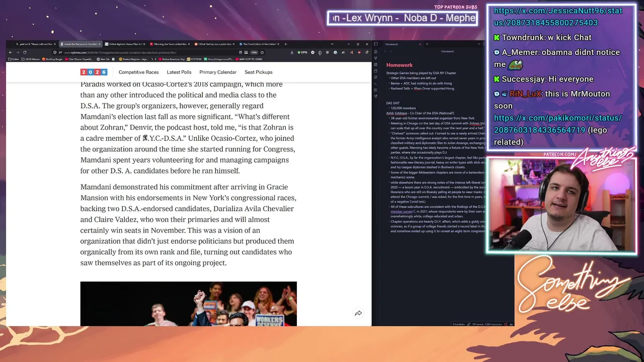Screen dimensions: 644x362
Task: Click the Homework heading in Obsidian note
Action: (x=399, y=65)
